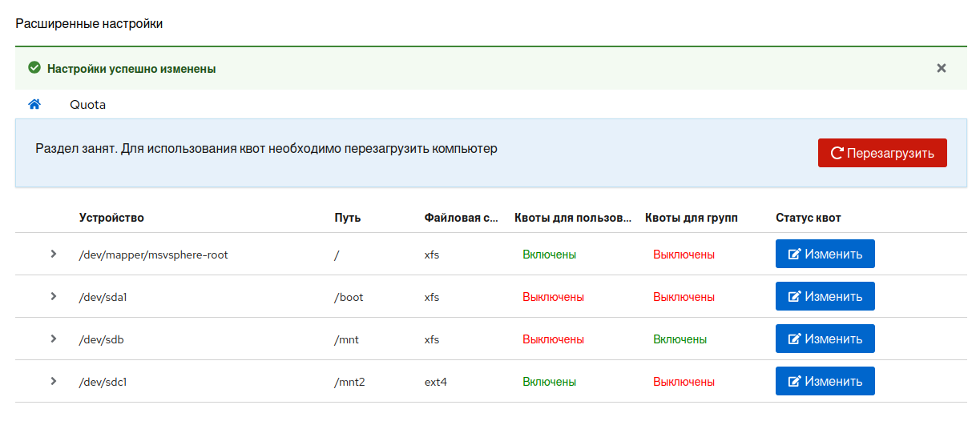Click the Расширенные настройки page title
This screenshot has height=425, width=980.
pos(89,24)
